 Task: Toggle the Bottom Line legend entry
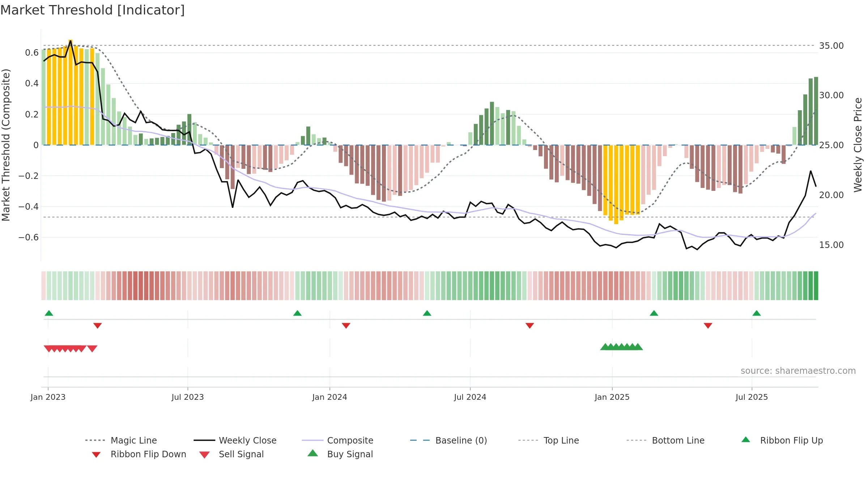point(665,440)
